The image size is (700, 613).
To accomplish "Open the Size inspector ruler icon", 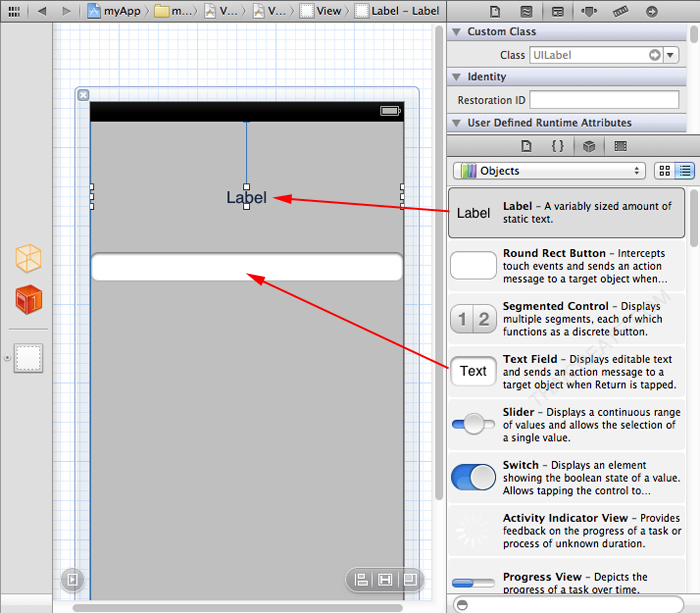I will click(620, 11).
